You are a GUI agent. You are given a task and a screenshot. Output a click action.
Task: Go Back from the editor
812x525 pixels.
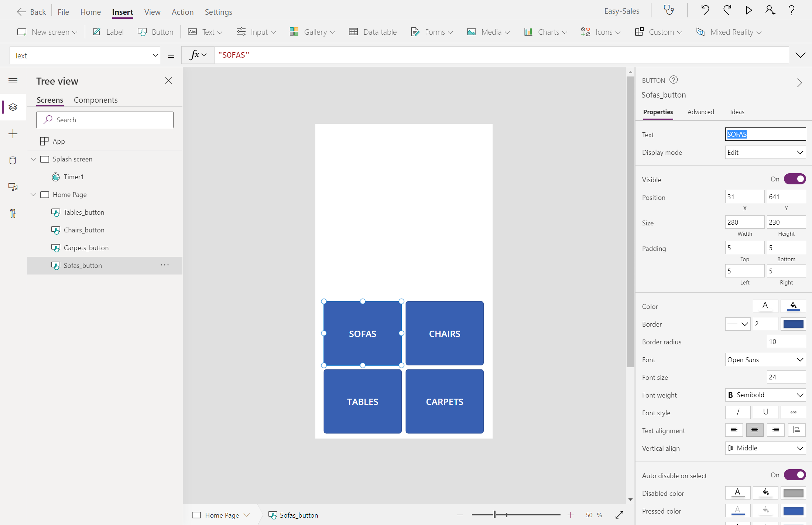31,12
